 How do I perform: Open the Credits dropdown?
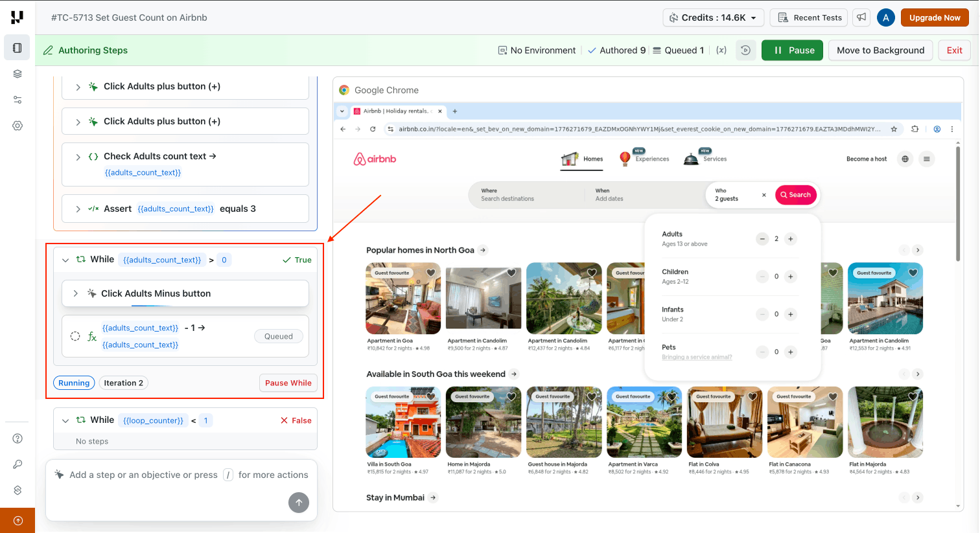tap(713, 17)
